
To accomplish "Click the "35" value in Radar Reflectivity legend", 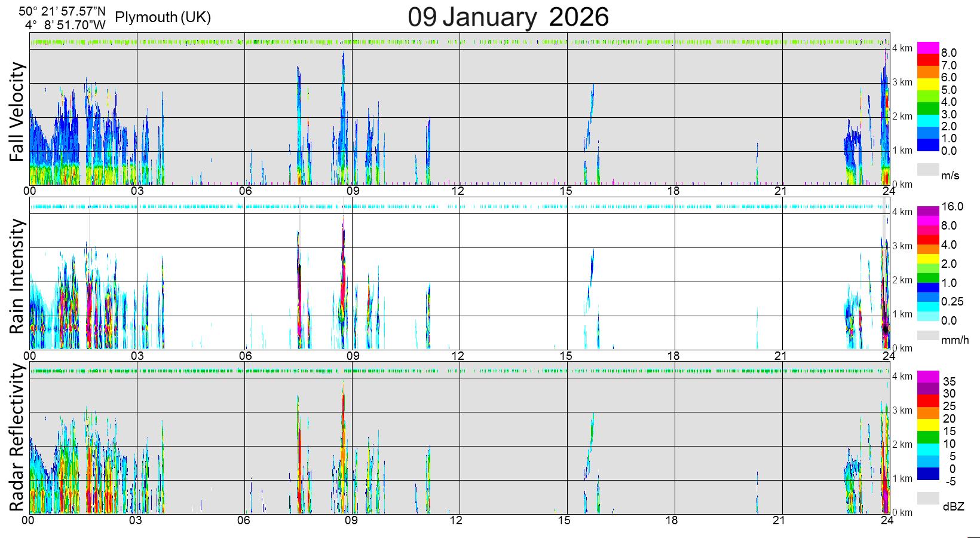I will (x=950, y=381).
